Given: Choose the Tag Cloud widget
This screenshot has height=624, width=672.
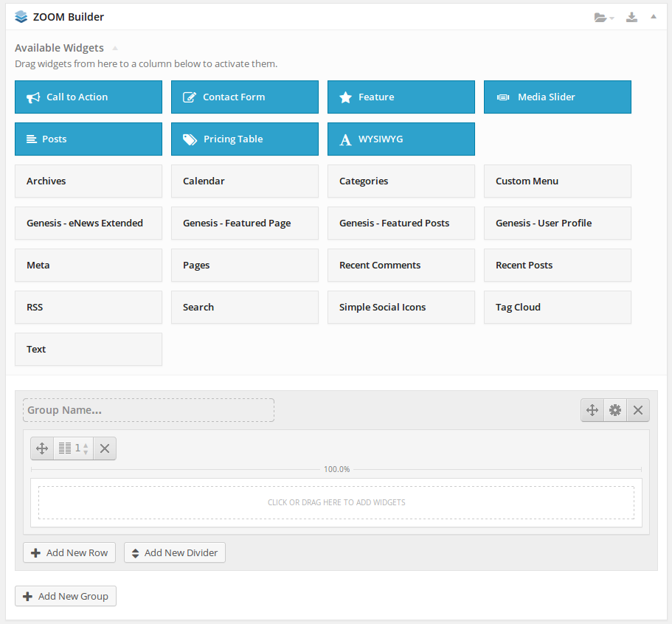Looking at the screenshot, I should point(558,307).
